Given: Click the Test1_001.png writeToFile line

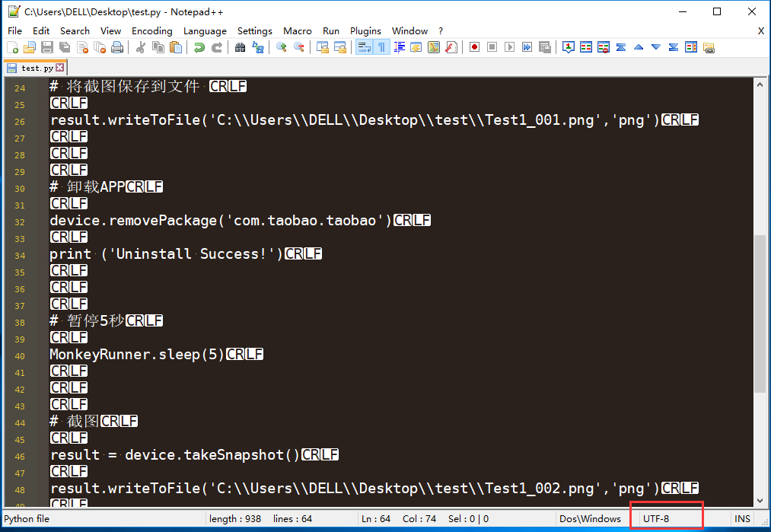Looking at the screenshot, I should click(374, 120).
